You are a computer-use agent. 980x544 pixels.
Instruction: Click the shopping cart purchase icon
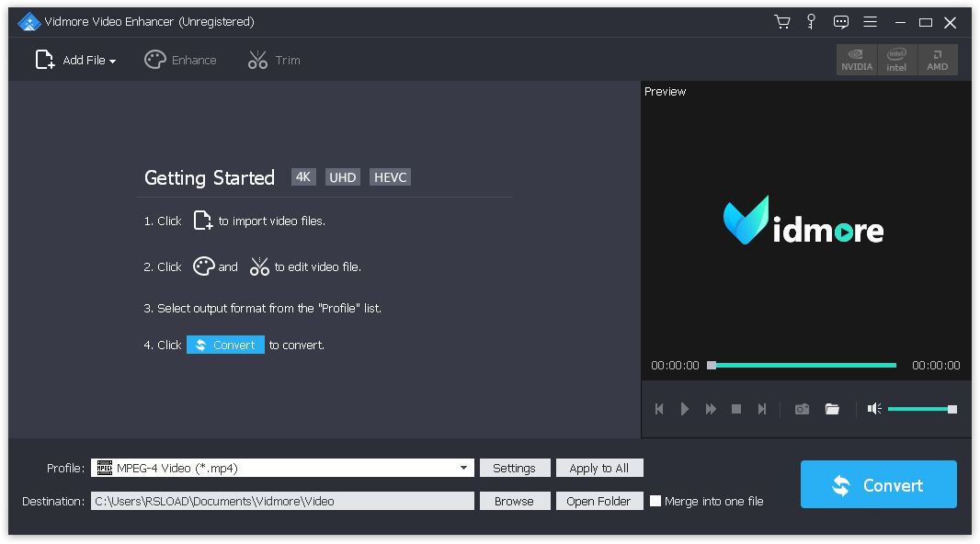tap(781, 21)
